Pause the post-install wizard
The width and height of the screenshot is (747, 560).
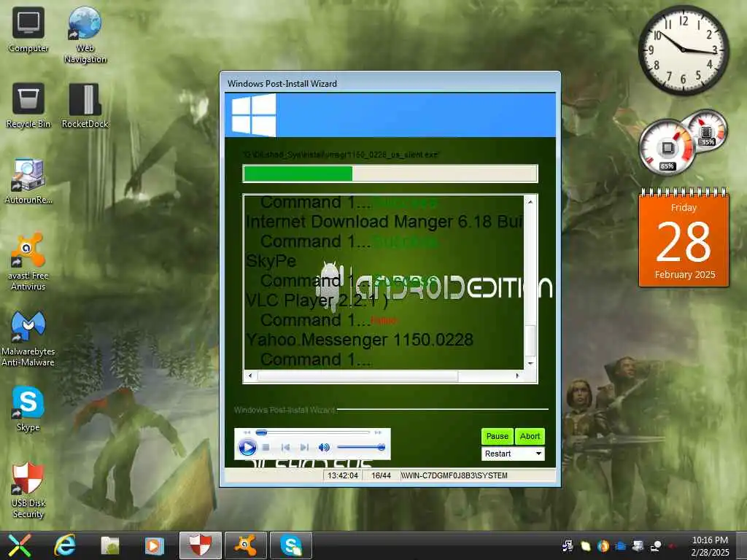pos(497,436)
